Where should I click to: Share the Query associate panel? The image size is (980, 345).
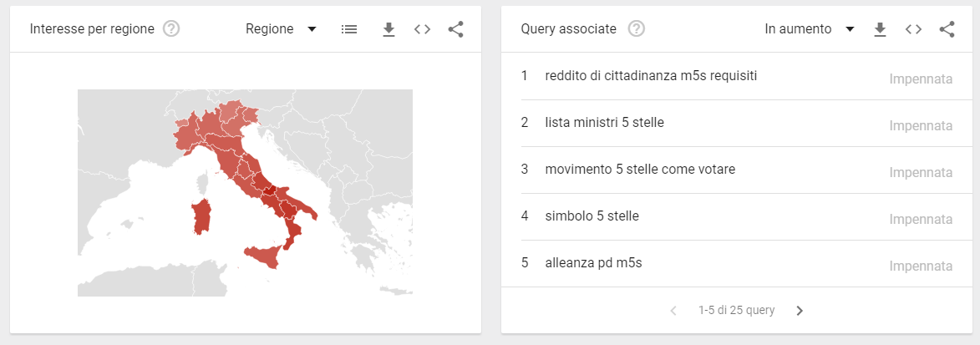947,29
